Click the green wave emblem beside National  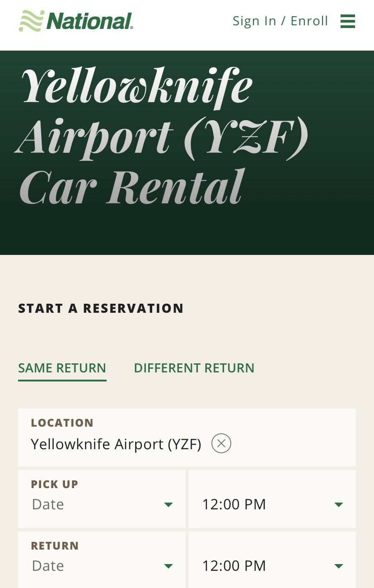coord(31,21)
